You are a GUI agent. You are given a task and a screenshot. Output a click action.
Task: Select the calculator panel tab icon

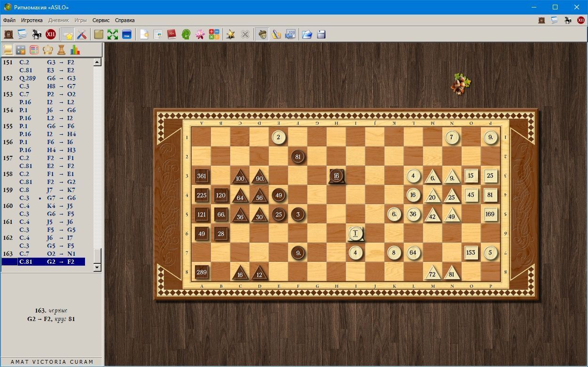(21, 50)
